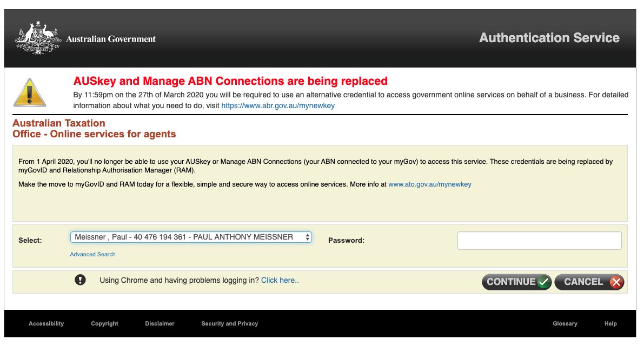Viewport: 644px width, 345px height.
Task: Click the black exclamation circle icon
Action: click(80, 280)
